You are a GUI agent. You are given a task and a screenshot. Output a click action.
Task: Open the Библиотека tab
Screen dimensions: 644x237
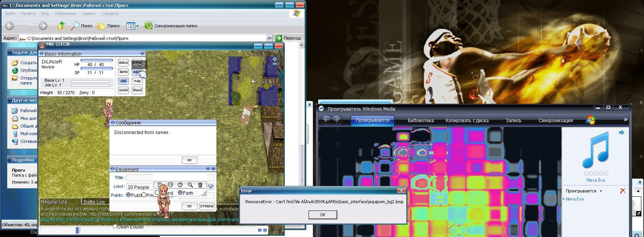[421, 120]
